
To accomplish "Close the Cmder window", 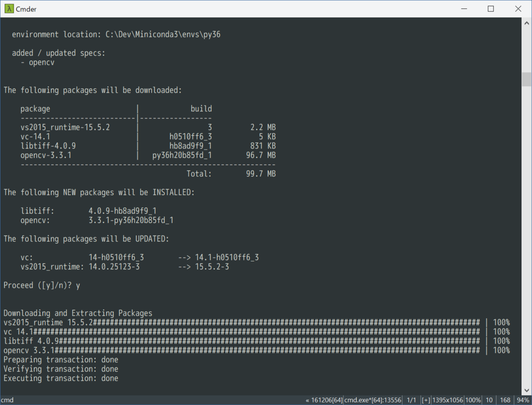I will [x=518, y=9].
